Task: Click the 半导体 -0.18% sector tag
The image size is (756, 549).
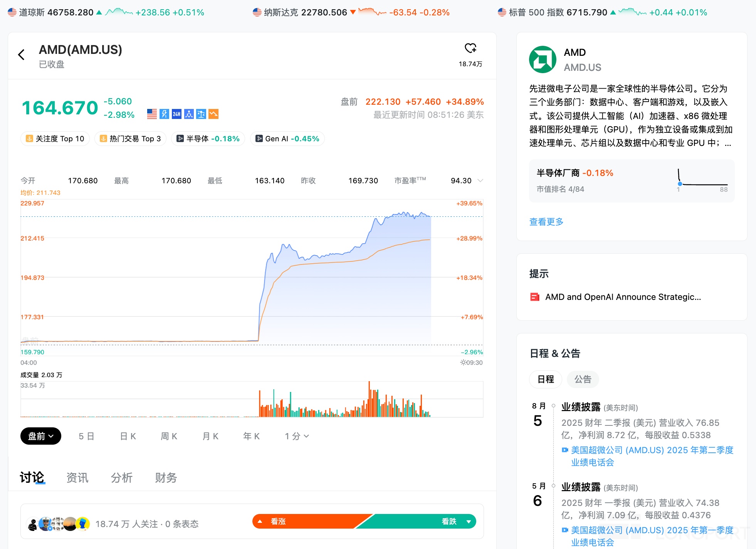Action: (x=208, y=139)
